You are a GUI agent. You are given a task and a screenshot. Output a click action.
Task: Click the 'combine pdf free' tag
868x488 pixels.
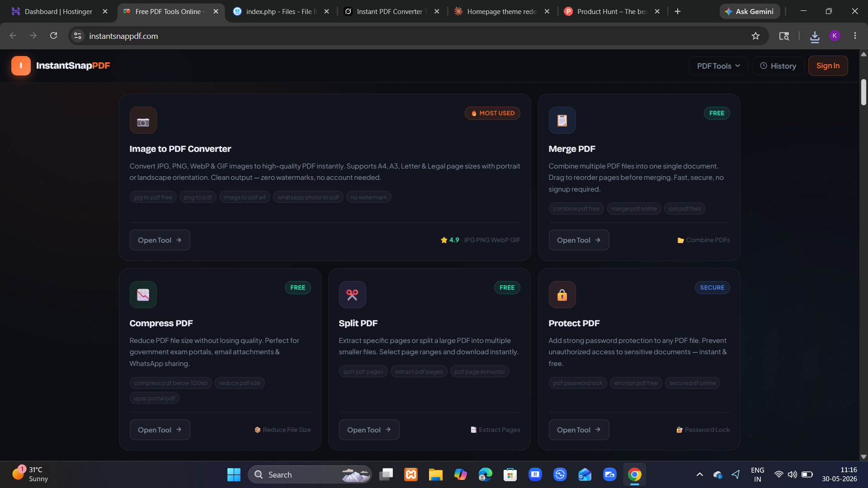point(576,209)
